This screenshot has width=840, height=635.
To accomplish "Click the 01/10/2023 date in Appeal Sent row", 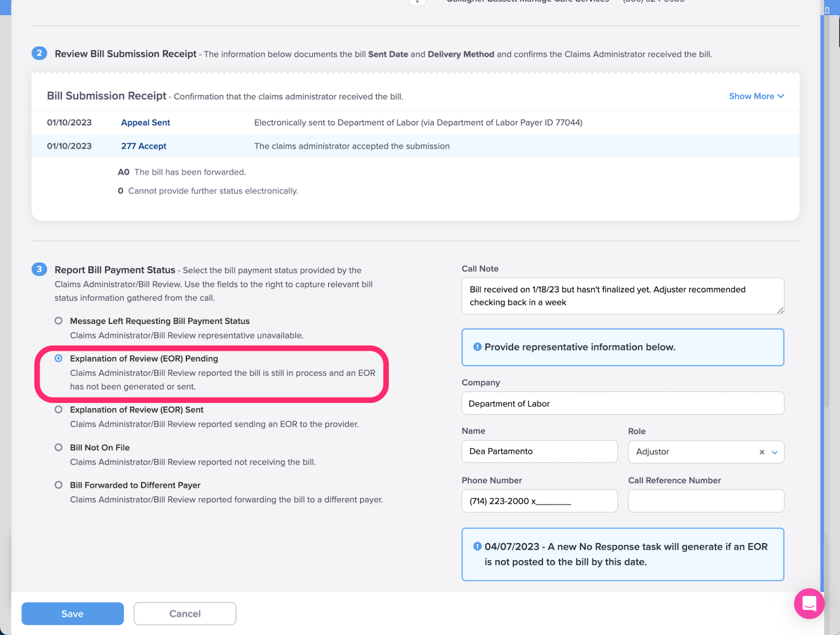I will pyautogui.click(x=69, y=122).
